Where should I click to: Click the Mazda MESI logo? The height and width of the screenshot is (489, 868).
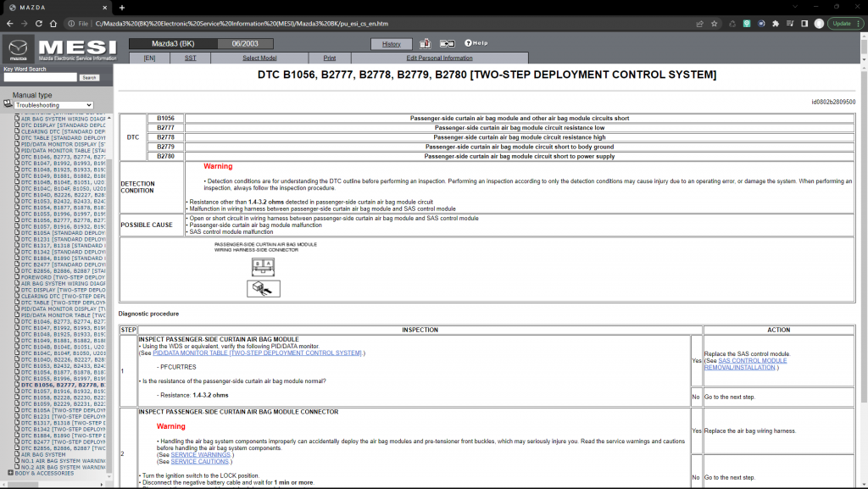coord(58,49)
